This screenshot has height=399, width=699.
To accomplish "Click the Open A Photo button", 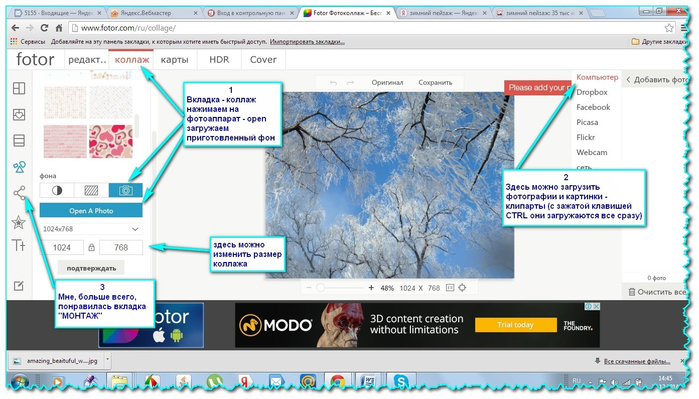I will coord(91,210).
